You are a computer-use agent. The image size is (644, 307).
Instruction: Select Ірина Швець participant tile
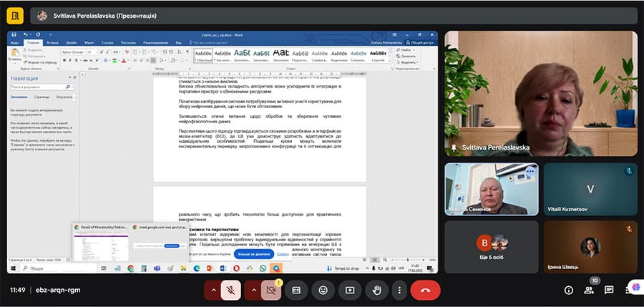590,246
